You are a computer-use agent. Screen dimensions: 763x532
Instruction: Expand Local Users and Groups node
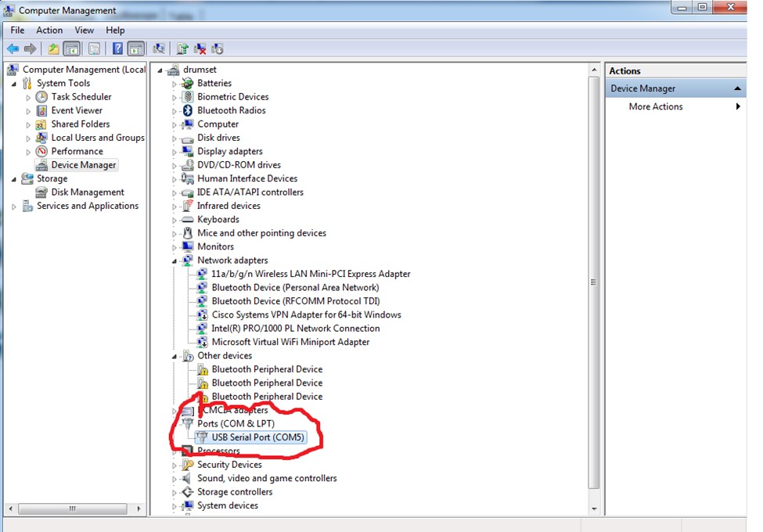[28, 138]
